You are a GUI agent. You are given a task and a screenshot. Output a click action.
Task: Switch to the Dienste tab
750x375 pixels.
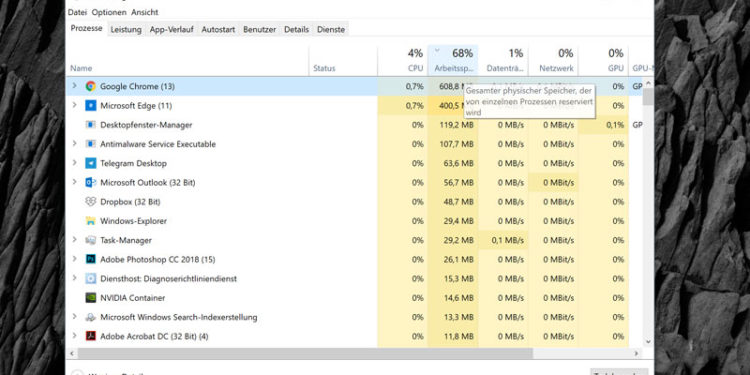tap(331, 29)
